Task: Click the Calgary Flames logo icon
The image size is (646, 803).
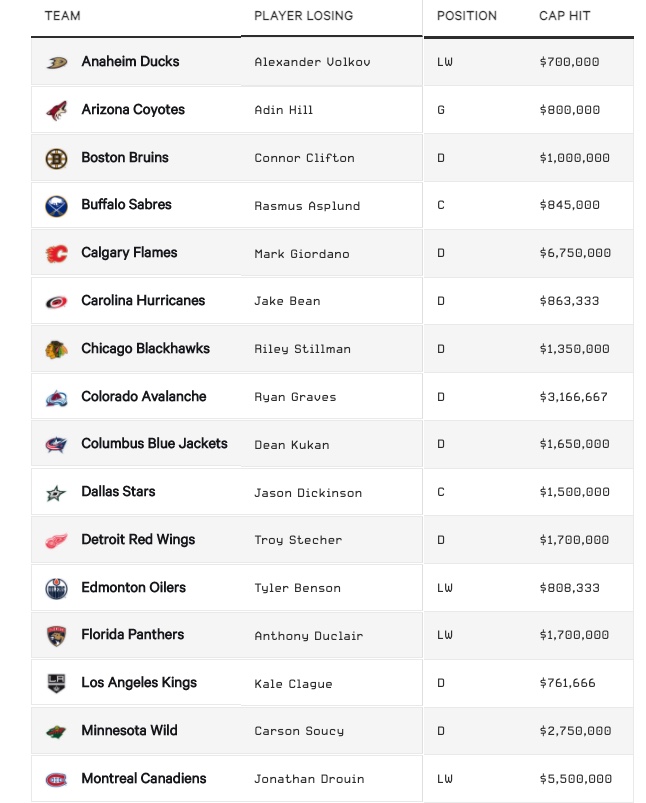Action: [x=56, y=253]
